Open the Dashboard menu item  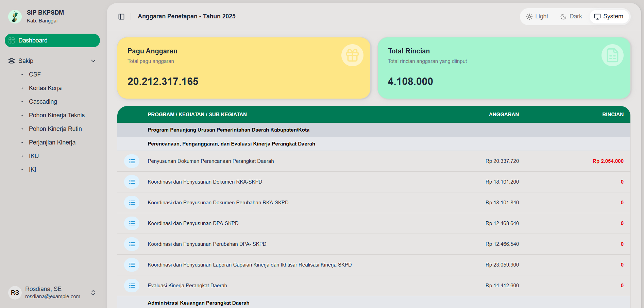click(52, 40)
